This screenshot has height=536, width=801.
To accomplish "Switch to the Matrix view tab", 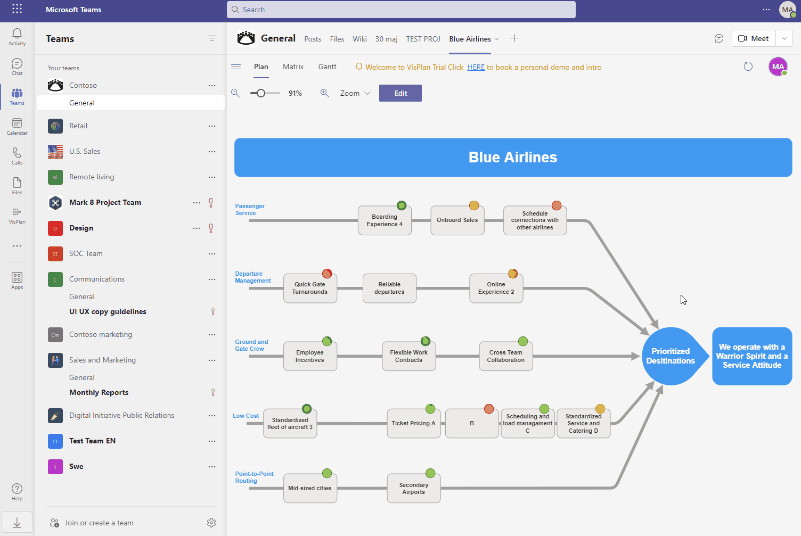I will (x=293, y=66).
